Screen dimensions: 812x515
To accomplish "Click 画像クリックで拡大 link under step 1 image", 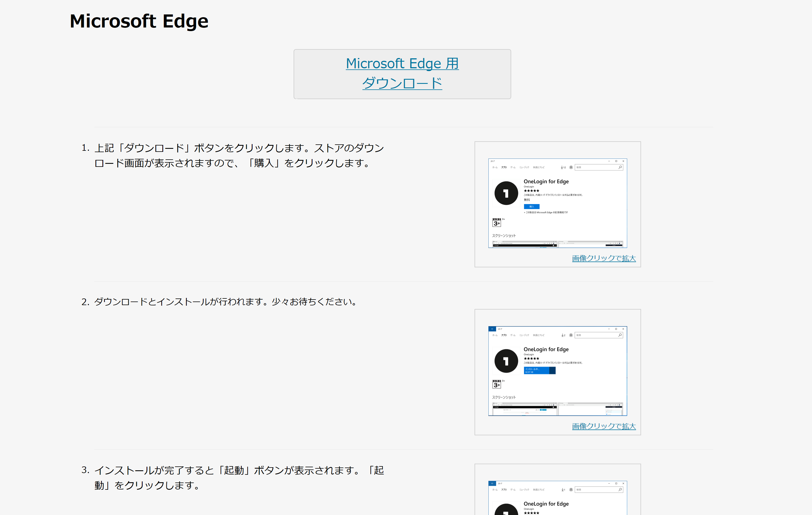I will [x=604, y=258].
